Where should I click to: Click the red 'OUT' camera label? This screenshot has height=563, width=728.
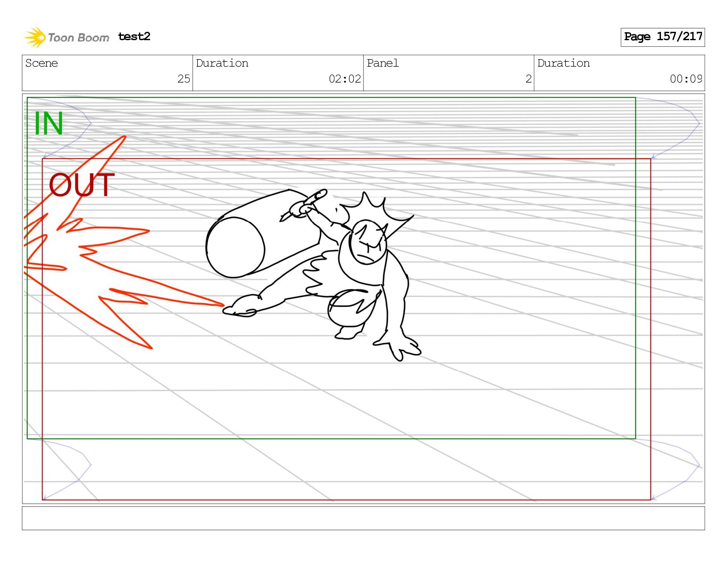(82, 185)
